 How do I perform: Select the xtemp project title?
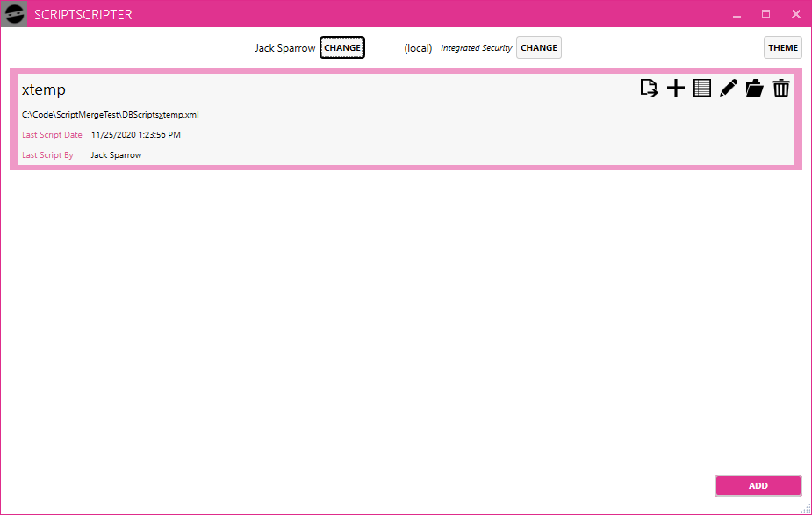[x=44, y=89]
